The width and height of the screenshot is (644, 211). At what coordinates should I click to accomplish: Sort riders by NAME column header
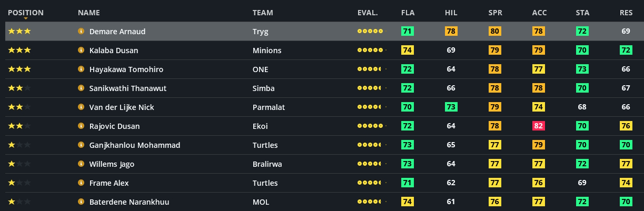[88, 13]
